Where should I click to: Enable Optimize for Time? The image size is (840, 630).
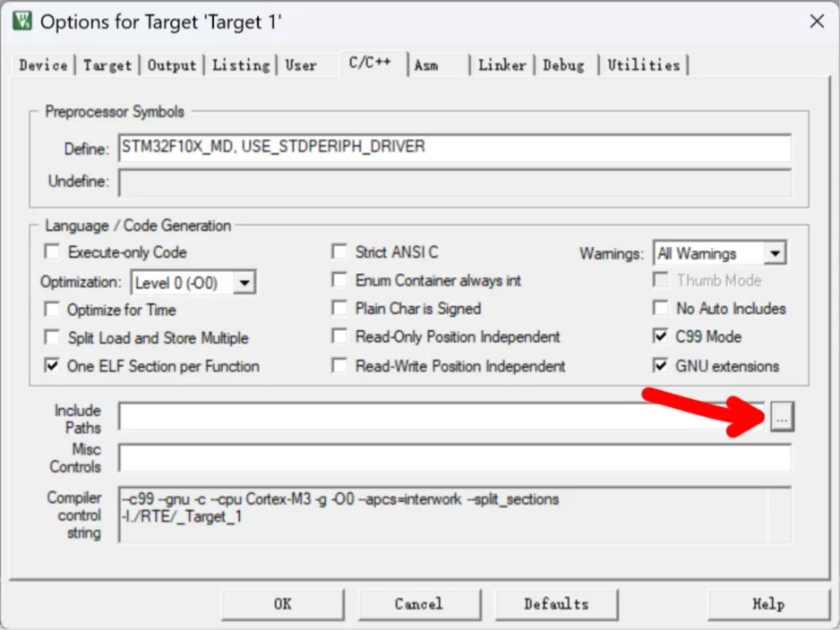point(52,309)
